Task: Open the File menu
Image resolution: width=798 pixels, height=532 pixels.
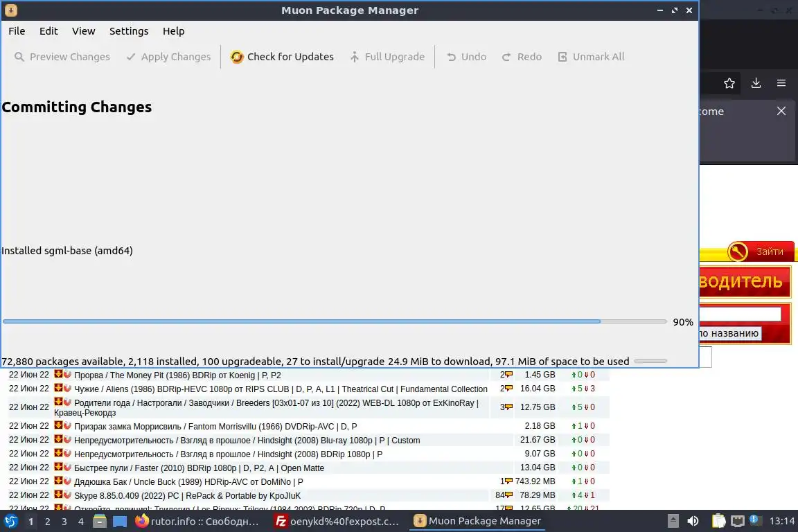Action: [x=17, y=31]
